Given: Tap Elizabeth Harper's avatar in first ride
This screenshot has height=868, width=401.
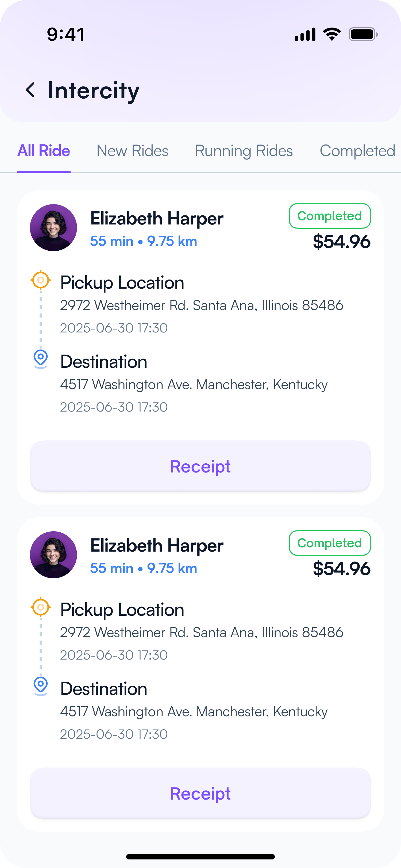Looking at the screenshot, I should point(53,228).
